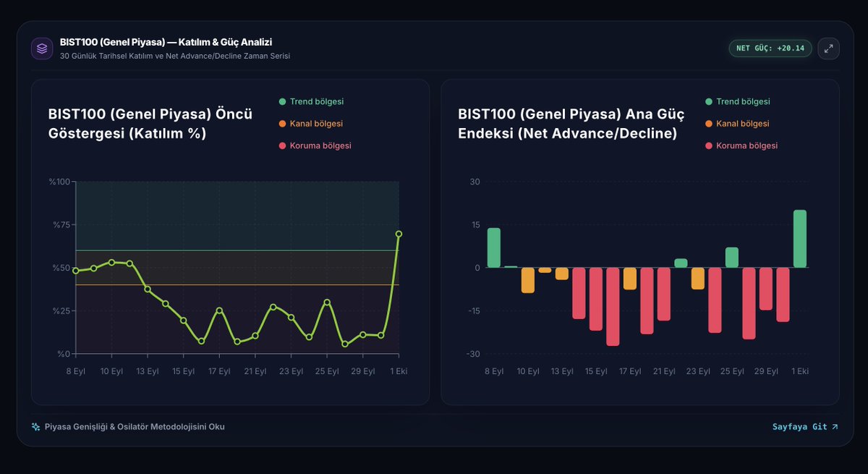Toggle Kanal bölgesi legend in Katılım chart
868x474 pixels.
[x=311, y=124]
